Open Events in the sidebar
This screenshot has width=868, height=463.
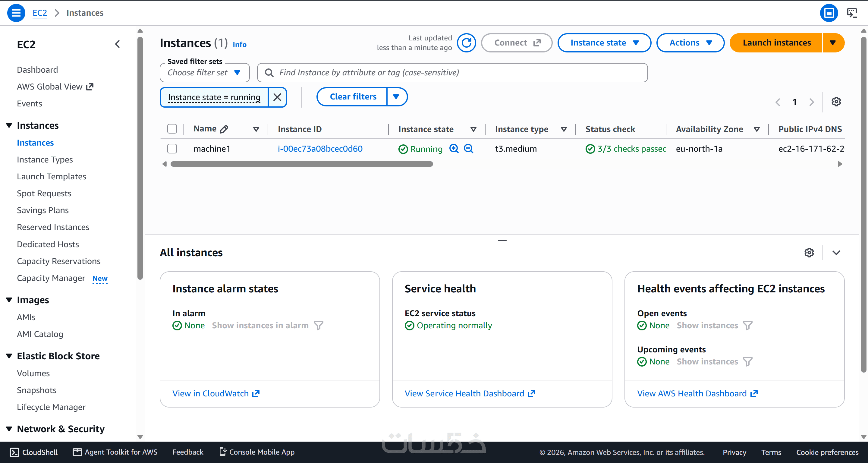click(30, 103)
